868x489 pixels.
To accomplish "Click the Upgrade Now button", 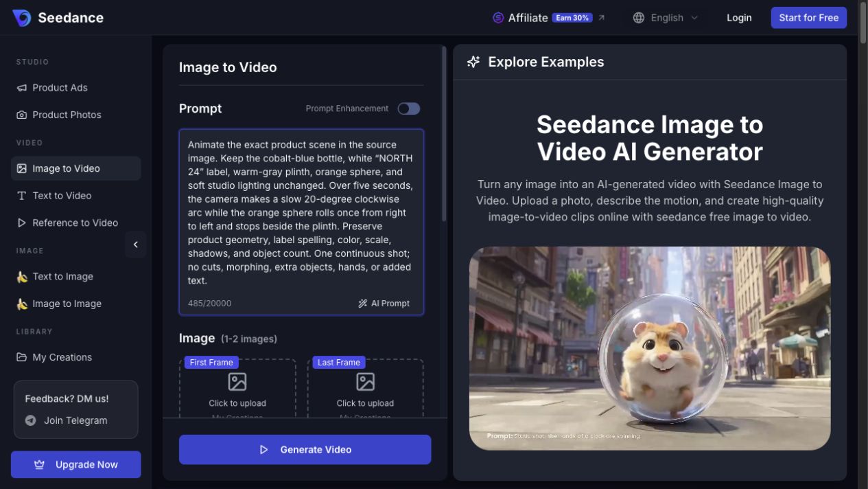I will coord(76,465).
